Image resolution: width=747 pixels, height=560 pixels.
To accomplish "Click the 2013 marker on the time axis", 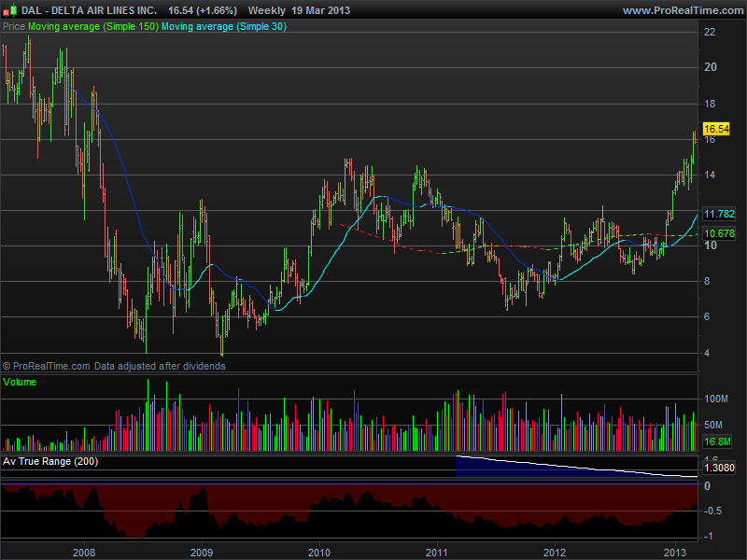I will (673, 551).
